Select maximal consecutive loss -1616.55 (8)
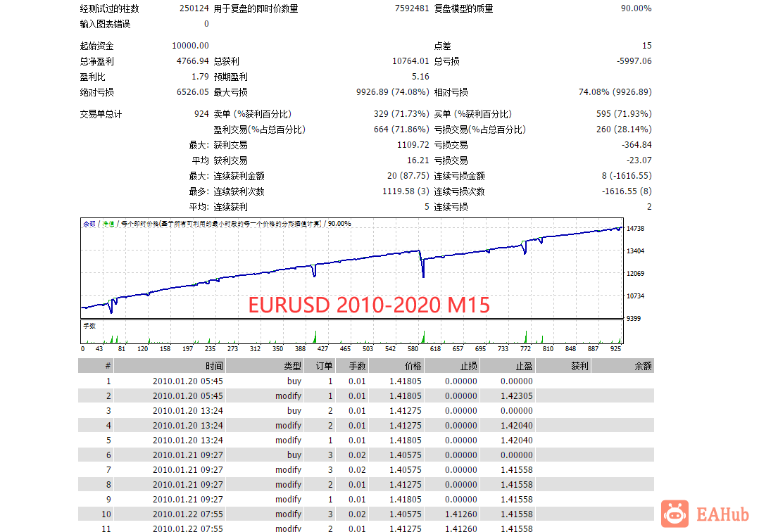759x532 pixels. click(627, 191)
